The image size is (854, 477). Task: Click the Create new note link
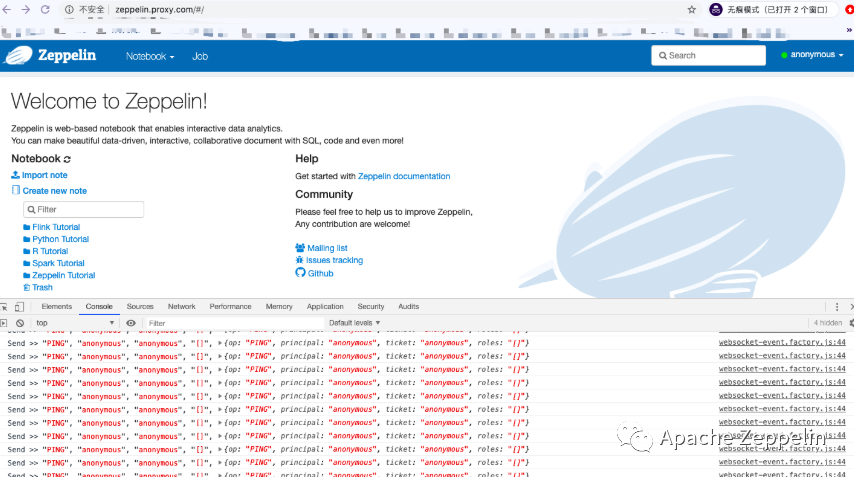pos(54,191)
